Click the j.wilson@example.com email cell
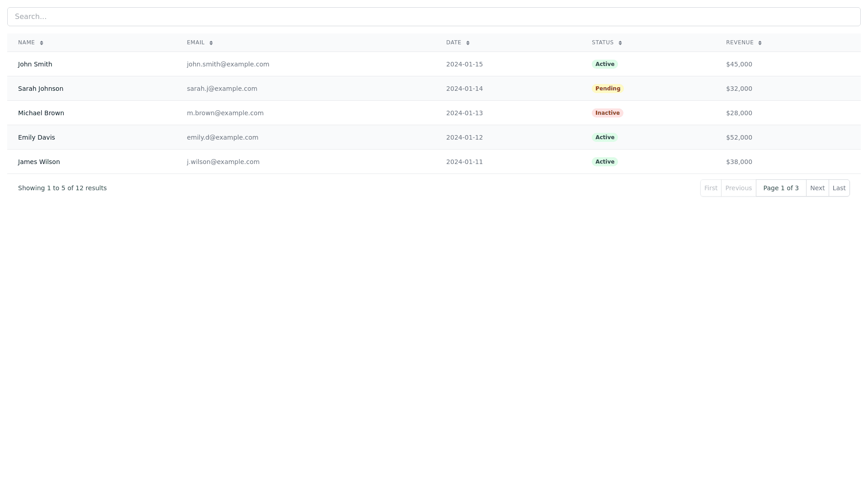 (x=223, y=162)
